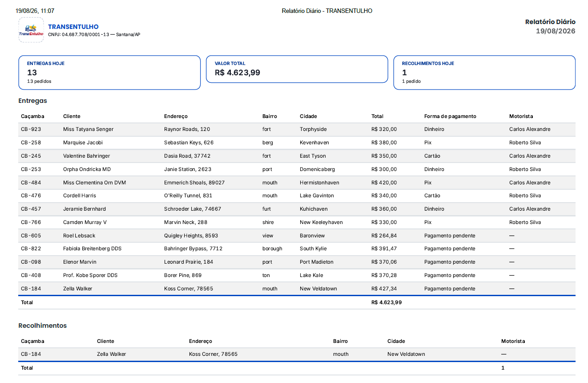Click bairro borough in CB-822 row
The height and width of the screenshot is (383, 588).
click(272, 249)
